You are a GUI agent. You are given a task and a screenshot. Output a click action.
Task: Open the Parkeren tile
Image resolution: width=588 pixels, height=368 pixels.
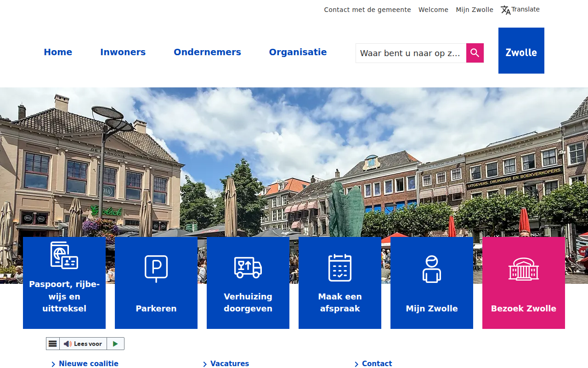pyautogui.click(x=156, y=283)
